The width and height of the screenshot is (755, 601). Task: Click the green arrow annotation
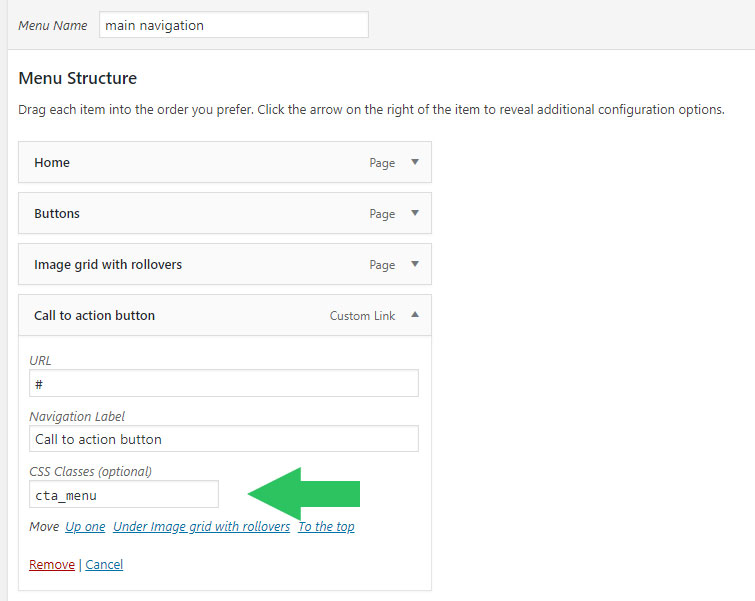[x=304, y=494]
